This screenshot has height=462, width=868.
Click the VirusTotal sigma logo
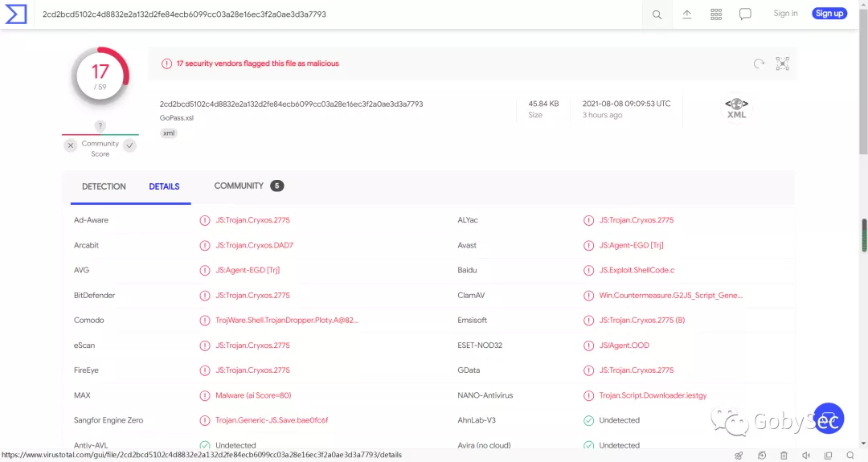(15, 14)
